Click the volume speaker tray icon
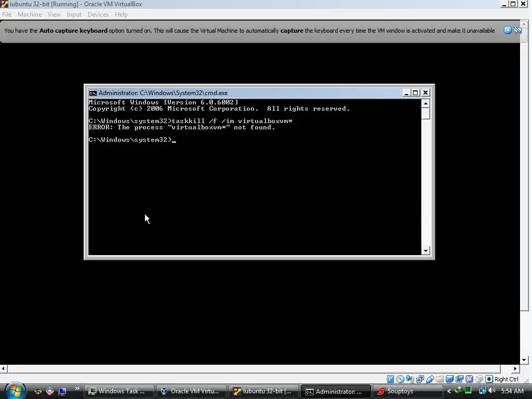This screenshot has height=399, width=532. point(491,391)
